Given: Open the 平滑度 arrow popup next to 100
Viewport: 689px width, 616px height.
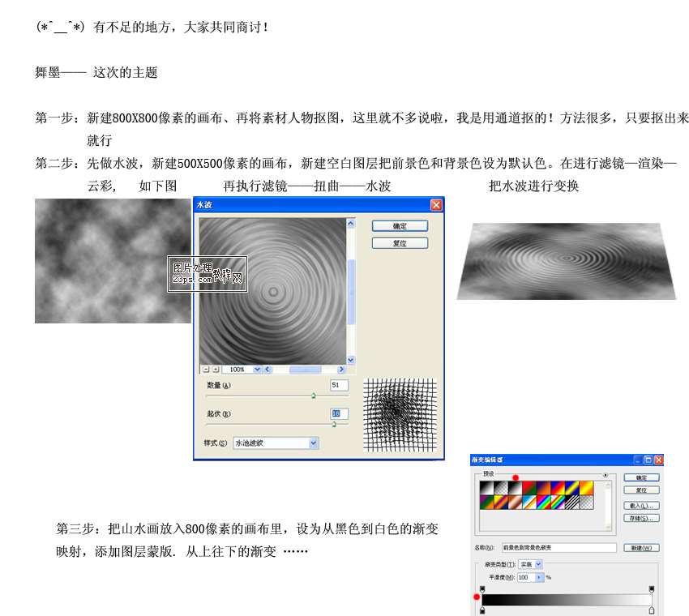Looking at the screenshot, I should (539, 577).
